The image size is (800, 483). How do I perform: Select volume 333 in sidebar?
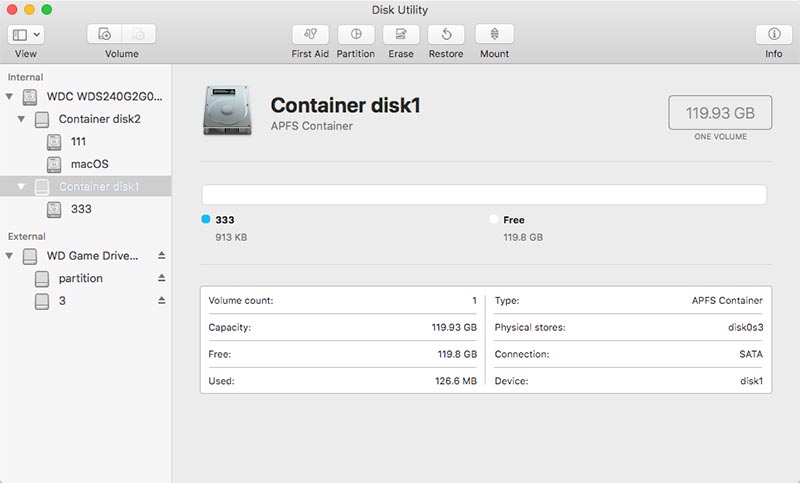(81, 210)
